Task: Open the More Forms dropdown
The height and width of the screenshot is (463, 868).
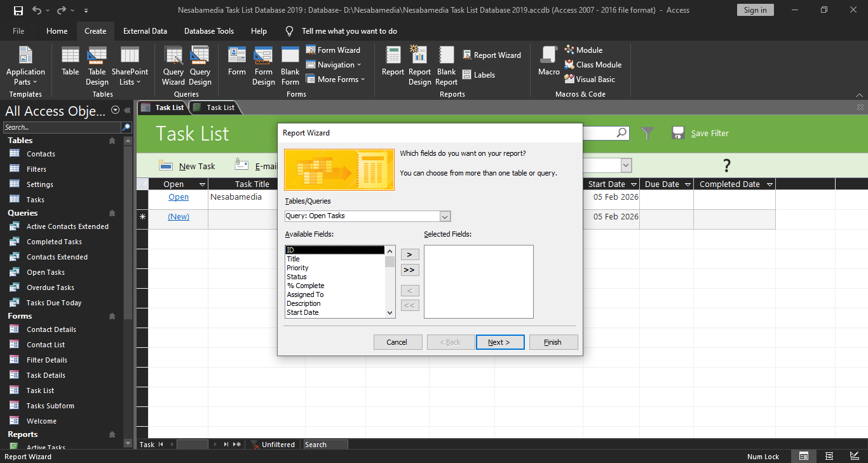Action: pyautogui.click(x=336, y=79)
